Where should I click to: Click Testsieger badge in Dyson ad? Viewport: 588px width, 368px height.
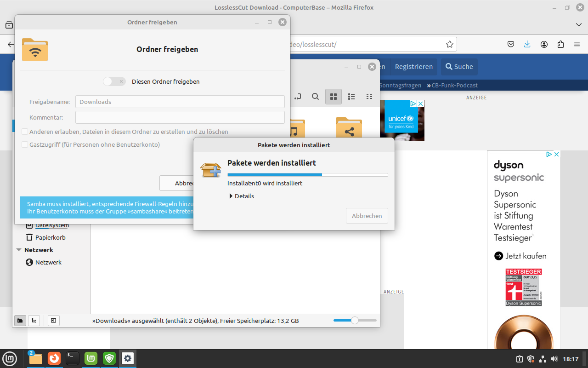point(524,287)
